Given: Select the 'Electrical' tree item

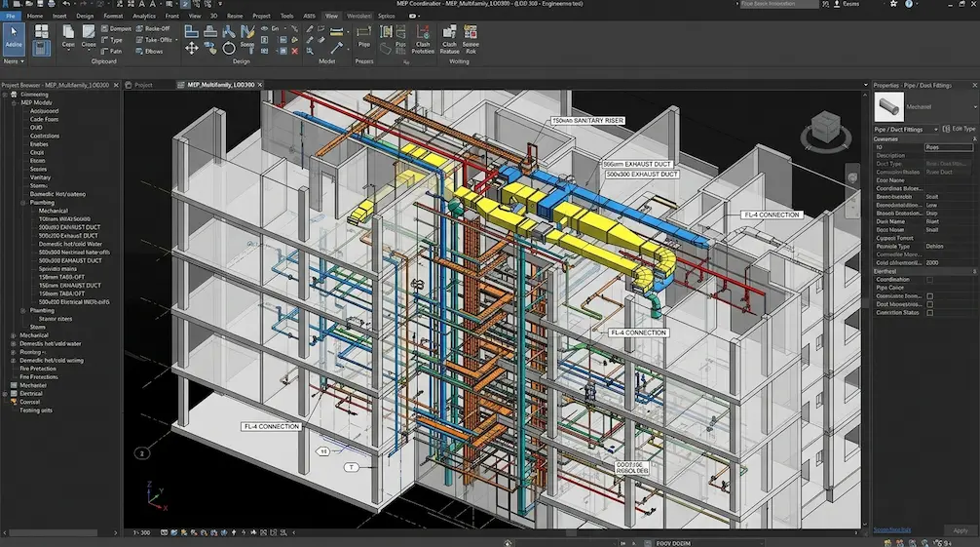Looking at the screenshot, I should pyautogui.click(x=30, y=394).
